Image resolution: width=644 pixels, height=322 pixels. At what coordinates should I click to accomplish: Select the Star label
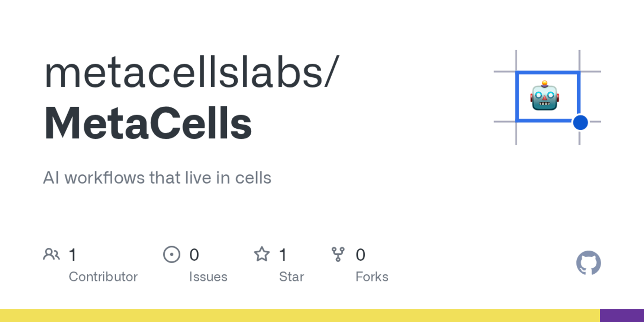(291, 277)
